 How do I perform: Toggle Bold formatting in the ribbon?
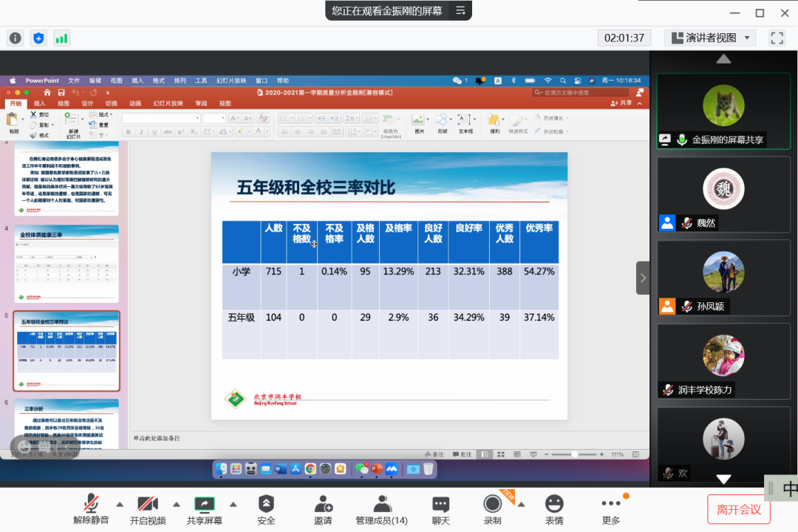pos(129,132)
